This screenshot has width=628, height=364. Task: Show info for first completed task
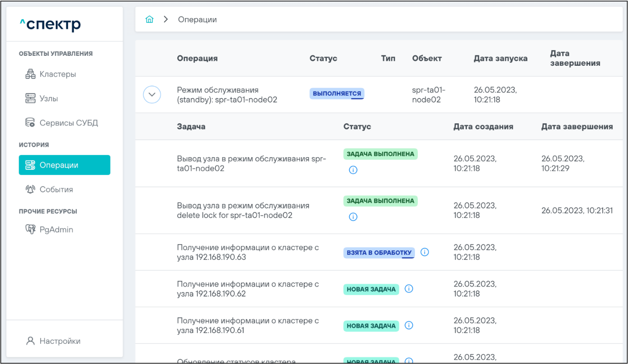[x=353, y=170]
